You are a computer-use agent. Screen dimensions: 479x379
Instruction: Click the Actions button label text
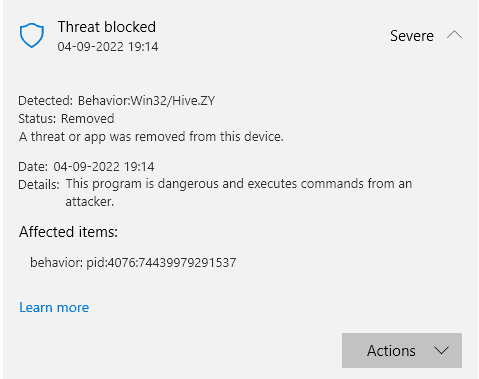pyautogui.click(x=391, y=351)
